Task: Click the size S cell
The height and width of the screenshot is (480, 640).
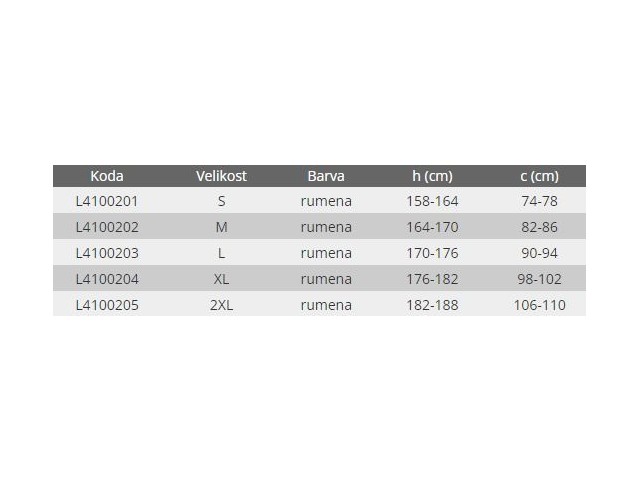Action: click(221, 201)
